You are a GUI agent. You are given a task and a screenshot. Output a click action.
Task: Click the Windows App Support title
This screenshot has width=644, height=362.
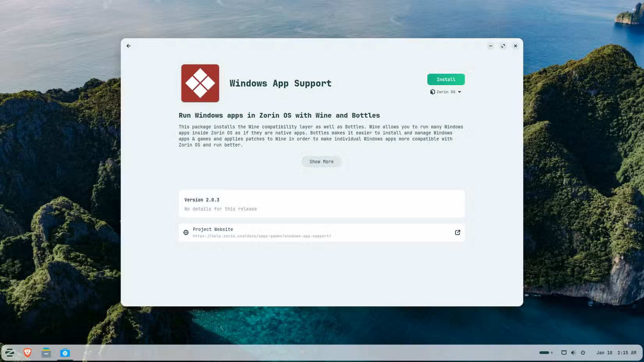click(280, 83)
